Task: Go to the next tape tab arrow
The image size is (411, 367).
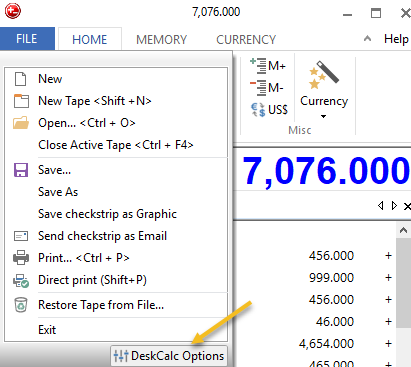Action: (x=394, y=206)
